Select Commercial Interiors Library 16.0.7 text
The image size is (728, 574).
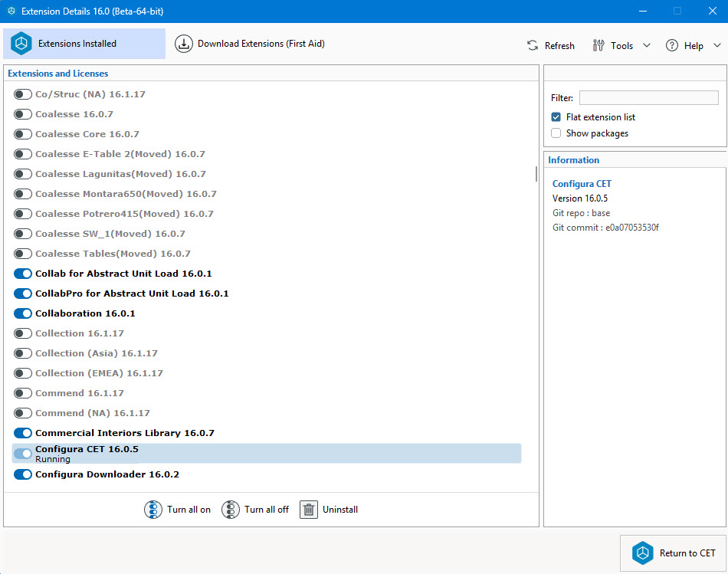point(125,433)
